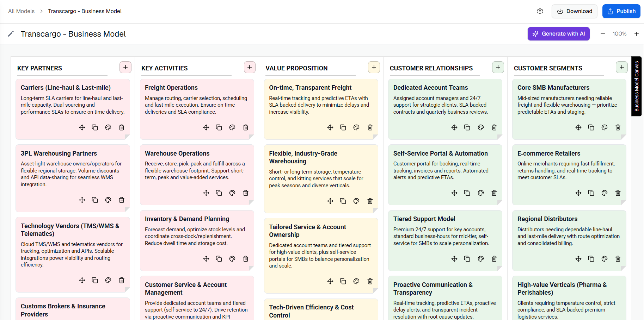Add a card to Key Partners
The width and height of the screenshot is (644, 320).
tap(125, 67)
